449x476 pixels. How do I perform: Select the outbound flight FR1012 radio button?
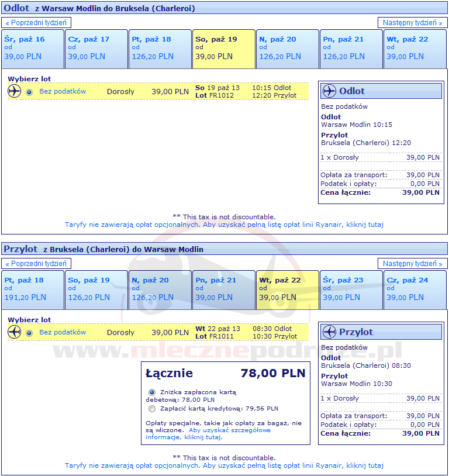click(x=29, y=92)
